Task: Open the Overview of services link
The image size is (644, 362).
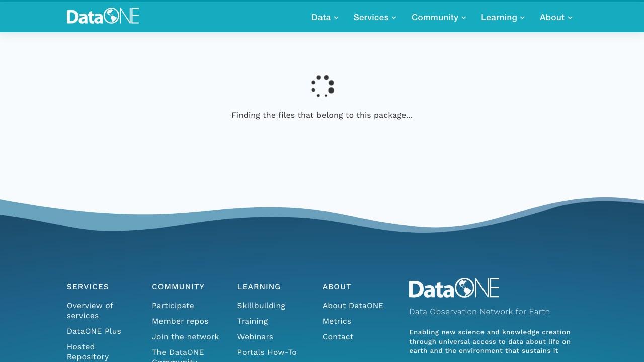Action: [90, 311]
